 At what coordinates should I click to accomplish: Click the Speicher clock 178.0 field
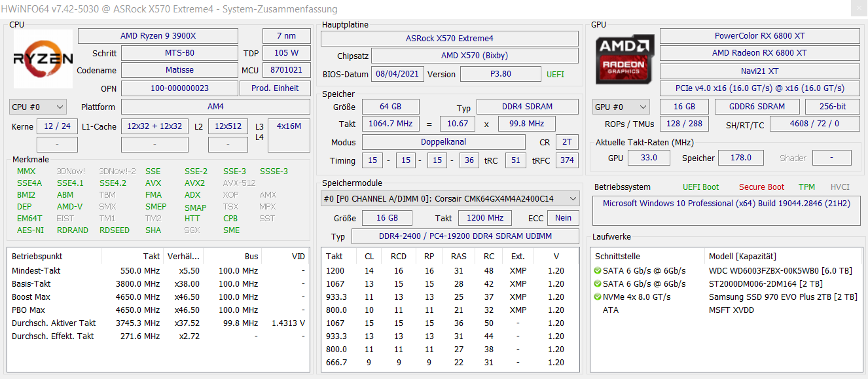740,158
